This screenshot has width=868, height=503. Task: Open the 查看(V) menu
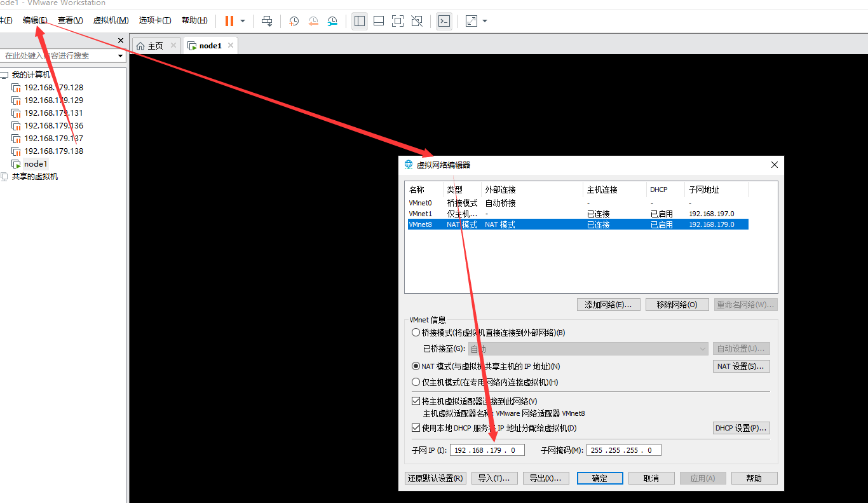click(70, 20)
